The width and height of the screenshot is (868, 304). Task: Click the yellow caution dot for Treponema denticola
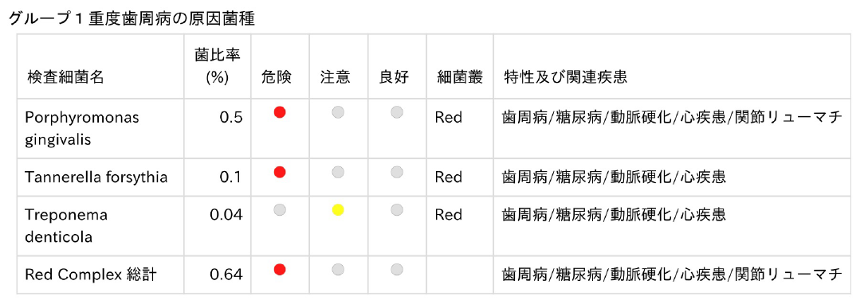click(x=338, y=209)
